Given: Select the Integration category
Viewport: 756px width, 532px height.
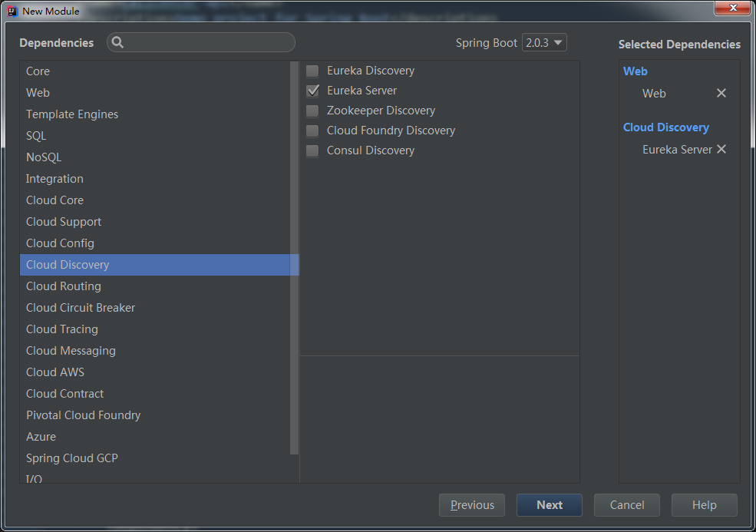Looking at the screenshot, I should coord(155,178).
